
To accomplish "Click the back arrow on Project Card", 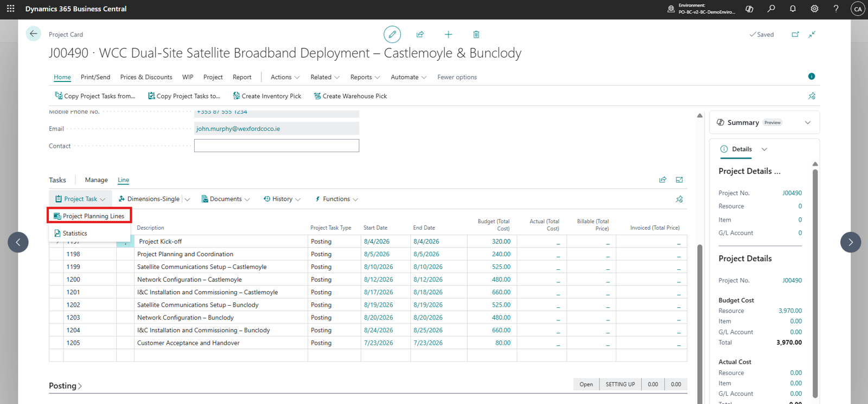I will 33,34.
